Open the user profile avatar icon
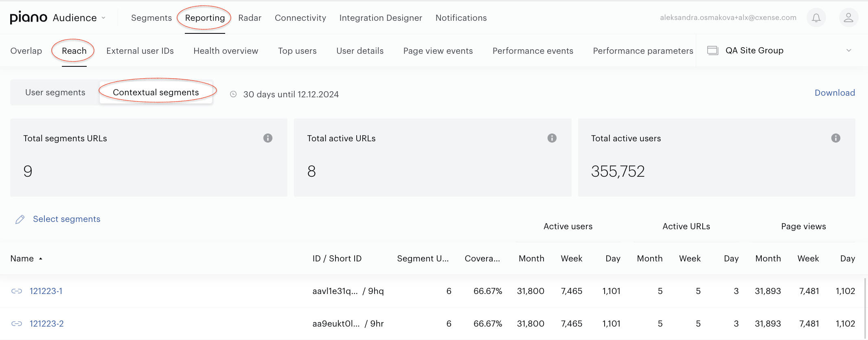This screenshot has width=868, height=340. (x=848, y=18)
